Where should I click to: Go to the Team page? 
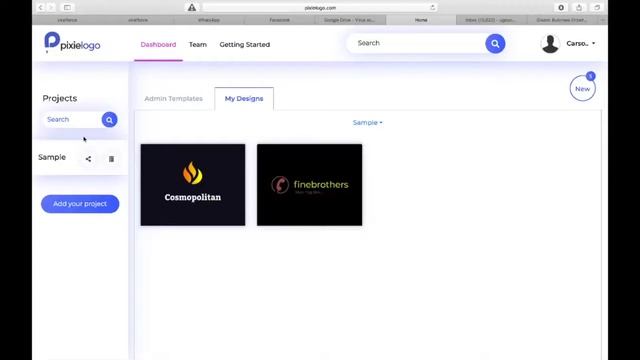tap(198, 44)
